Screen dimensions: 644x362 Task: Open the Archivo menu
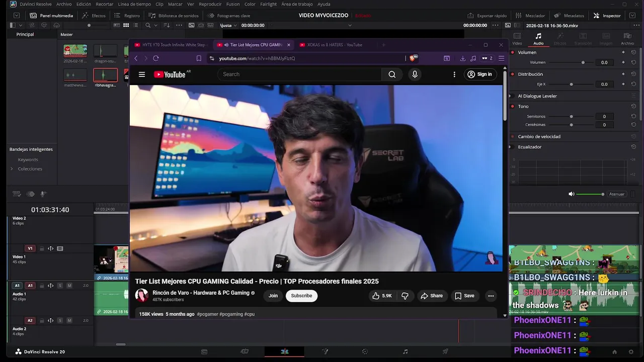point(64,4)
